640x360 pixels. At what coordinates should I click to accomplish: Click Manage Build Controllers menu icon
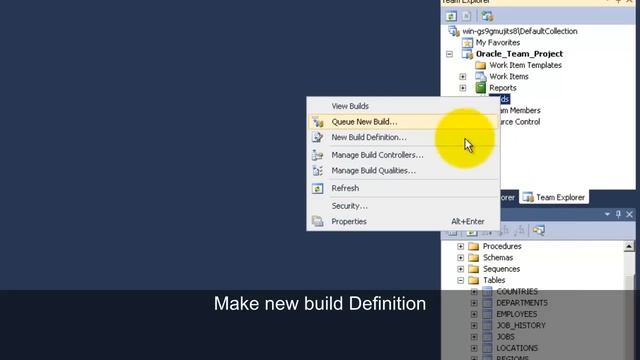point(318,155)
